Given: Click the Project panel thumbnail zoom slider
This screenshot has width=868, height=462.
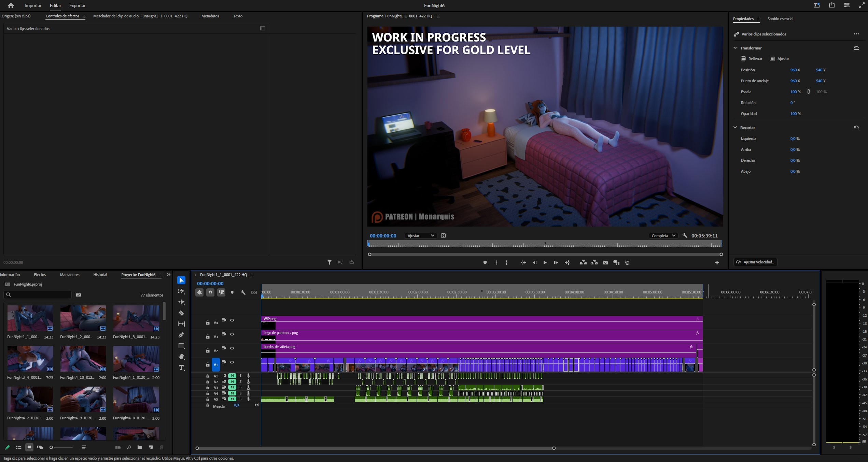Looking at the screenshot, I should [x=61, y=447].
